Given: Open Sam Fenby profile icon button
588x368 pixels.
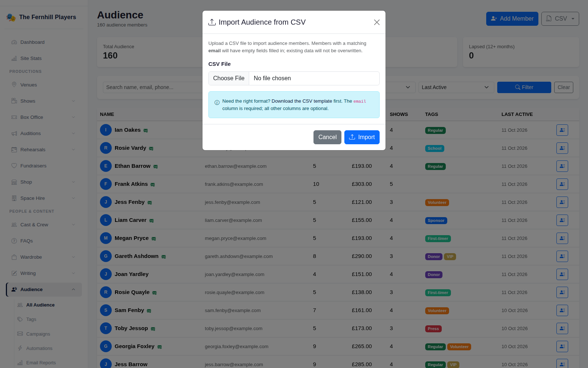Looking at the screenshot, I should [x=562, y=310].
